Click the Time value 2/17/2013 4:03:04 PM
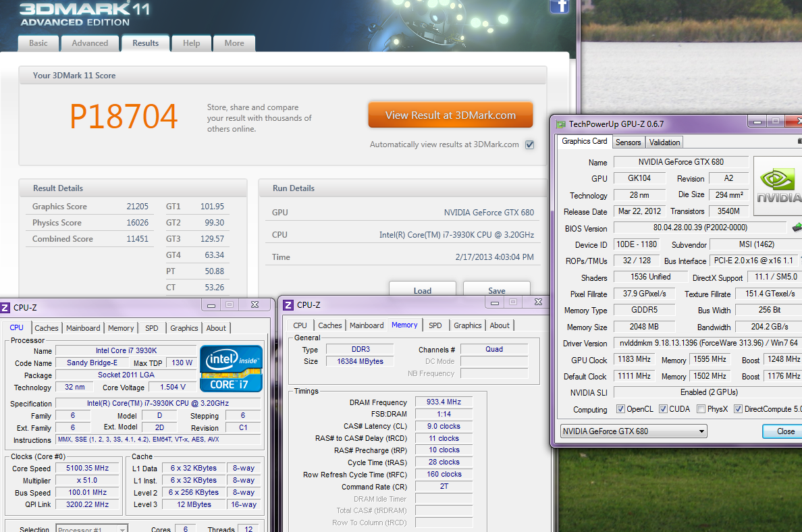The height and width of the screenshot is (532, 802). pos(495,257)
